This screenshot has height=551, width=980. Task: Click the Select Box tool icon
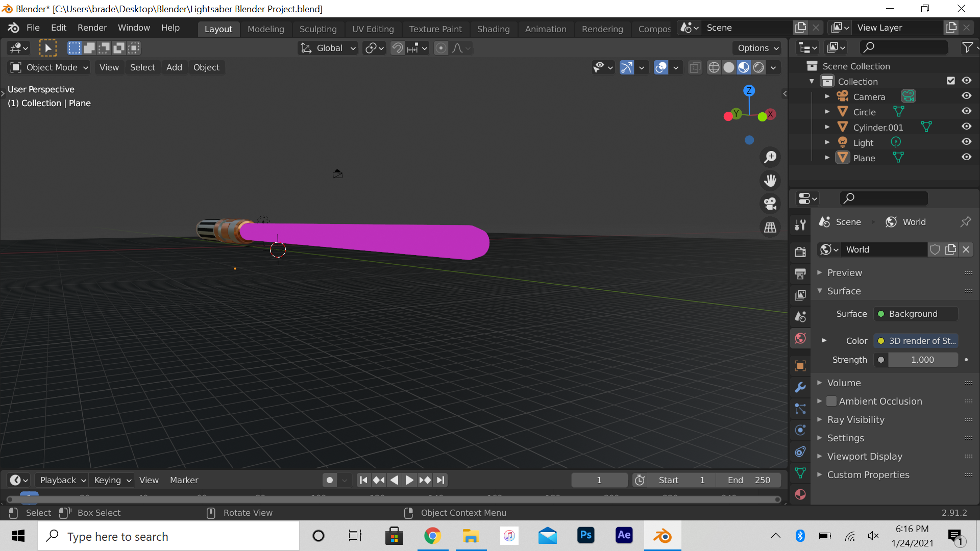pos(47,48)
